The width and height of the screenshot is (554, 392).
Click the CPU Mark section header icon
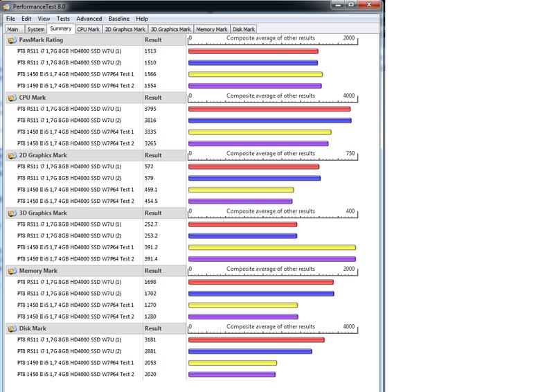[12, 98]
